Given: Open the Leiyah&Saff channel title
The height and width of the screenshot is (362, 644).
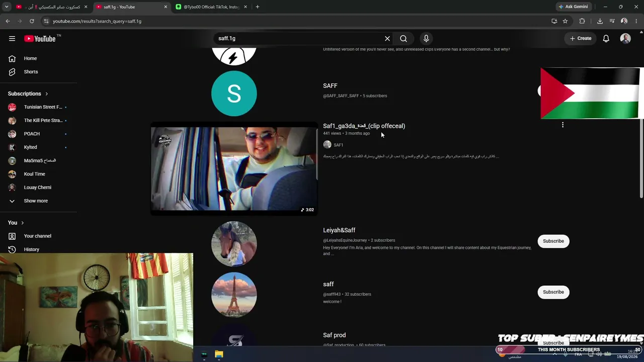Looking at the screenshot, I should pos(339,230).
